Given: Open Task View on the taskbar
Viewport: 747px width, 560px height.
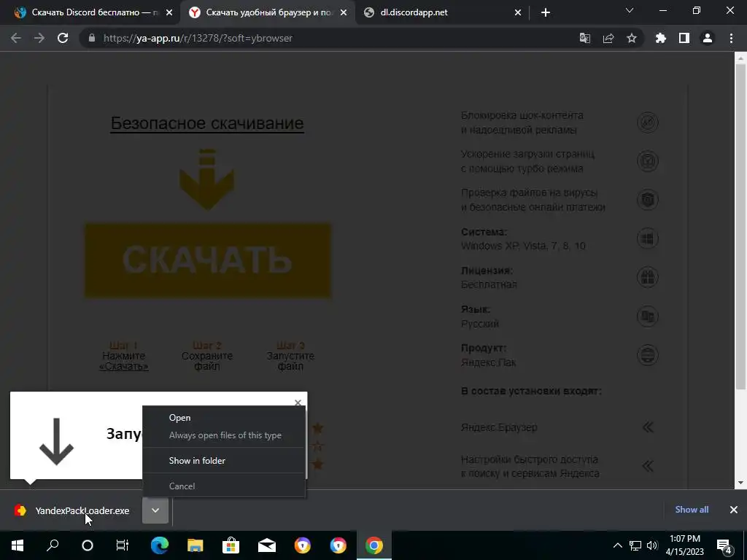Looking at the screenshot, I should 123,545.
